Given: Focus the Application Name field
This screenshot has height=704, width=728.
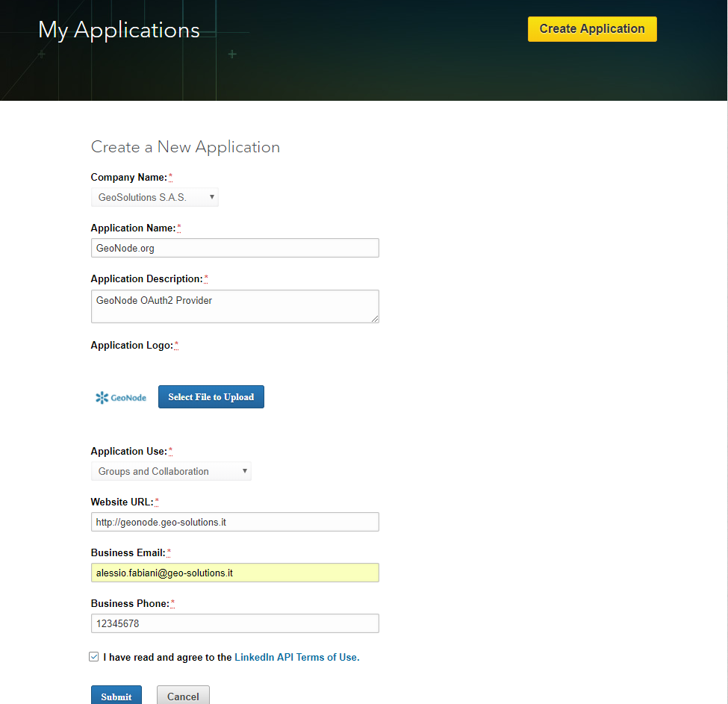Looking at the screenshot, I should [235, 248].
